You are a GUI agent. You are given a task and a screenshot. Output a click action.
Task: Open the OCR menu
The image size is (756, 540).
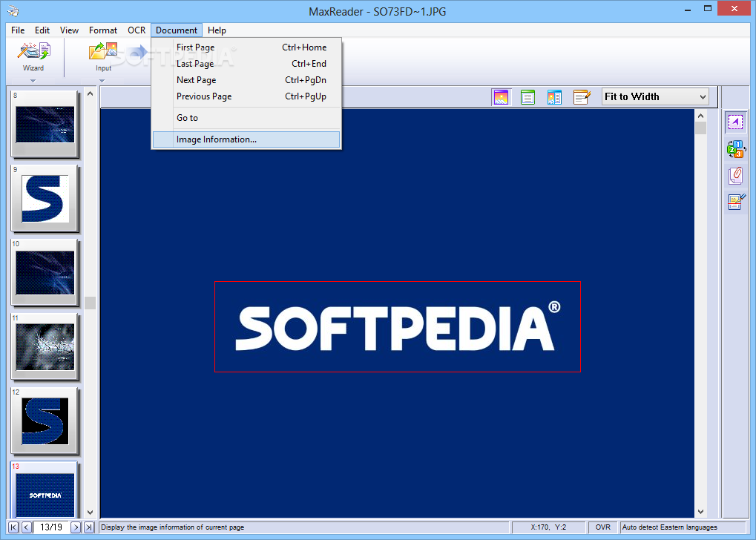click(137, 30)
